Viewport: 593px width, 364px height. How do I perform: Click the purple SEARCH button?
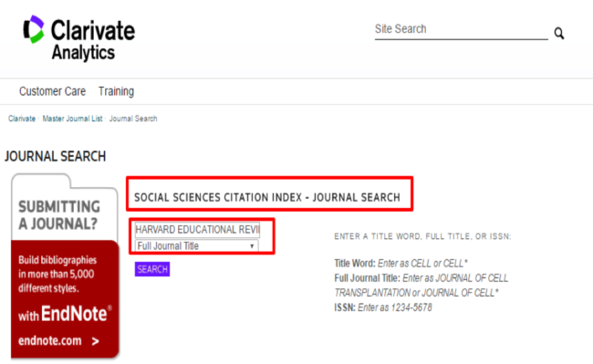tap(152, 269)
